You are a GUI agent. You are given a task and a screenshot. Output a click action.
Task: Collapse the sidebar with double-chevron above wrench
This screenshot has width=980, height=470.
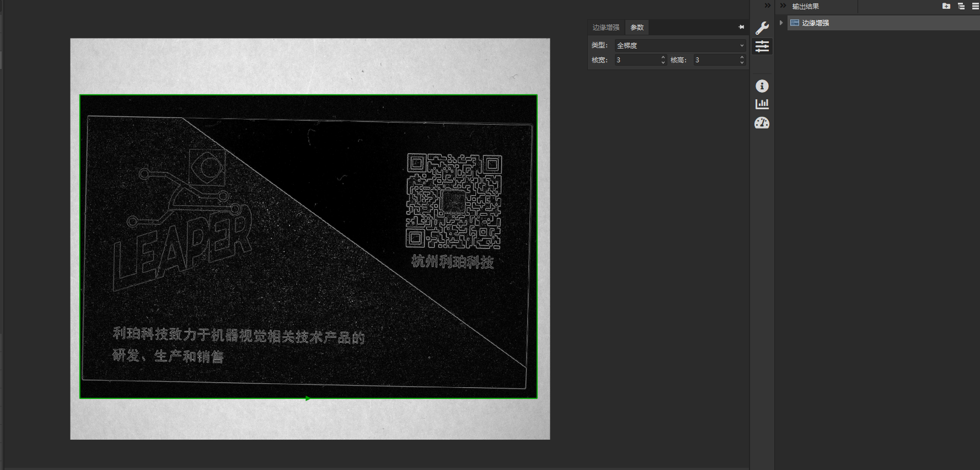tap(768, 6)
